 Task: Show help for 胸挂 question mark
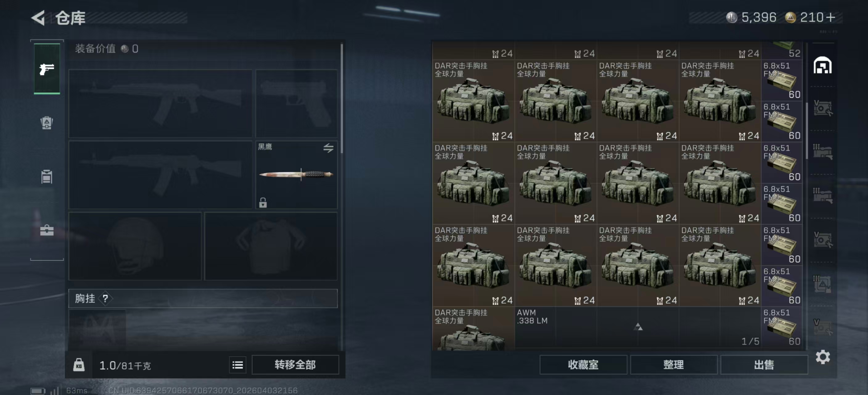pyautogui.click(x=105, y=298)
